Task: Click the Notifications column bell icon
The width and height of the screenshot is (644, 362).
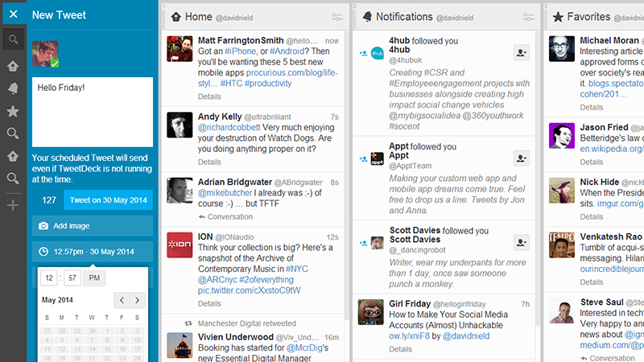Action: pyautogui.click(x=367, y=17)
